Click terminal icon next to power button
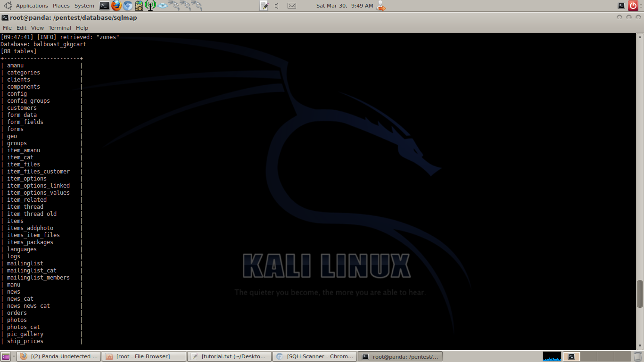The image size is (644, 362). [x=621, y=6]
